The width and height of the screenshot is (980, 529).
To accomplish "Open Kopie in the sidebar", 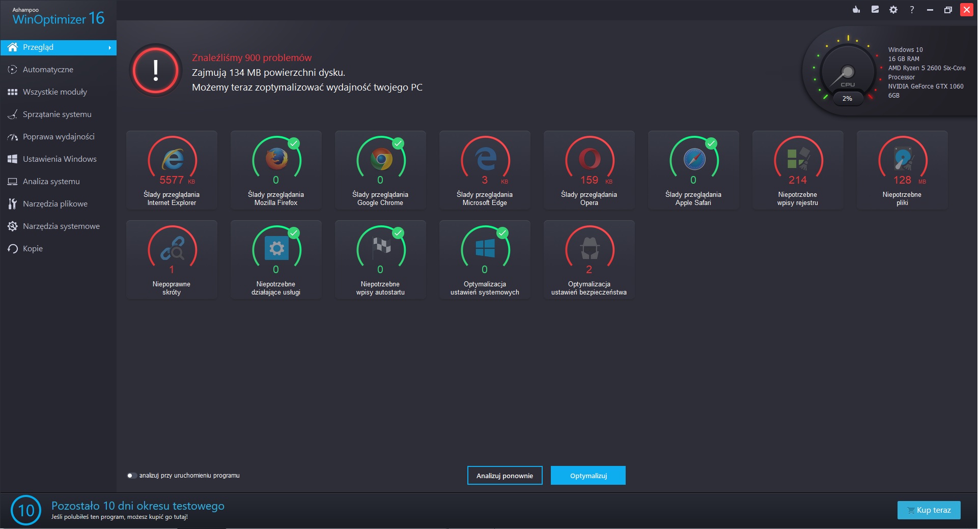I will [59, 249].
